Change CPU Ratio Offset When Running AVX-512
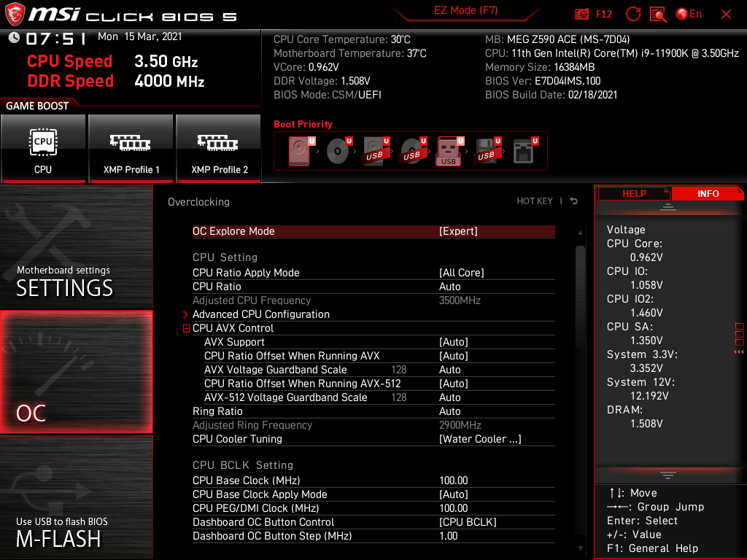Screen dimensions: 747x560 point(454,384)
